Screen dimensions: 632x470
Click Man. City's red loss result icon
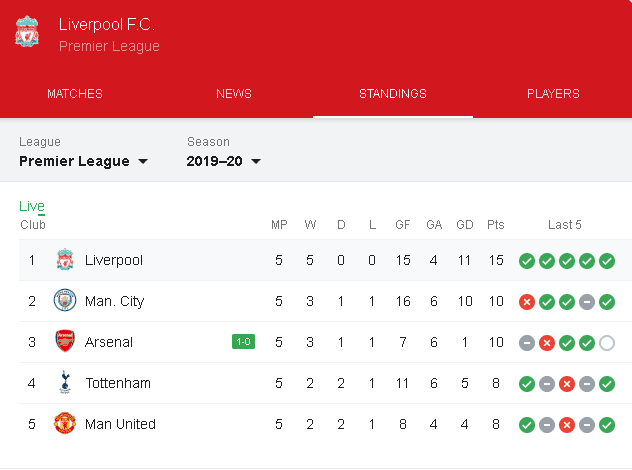(x=527, y=302)
